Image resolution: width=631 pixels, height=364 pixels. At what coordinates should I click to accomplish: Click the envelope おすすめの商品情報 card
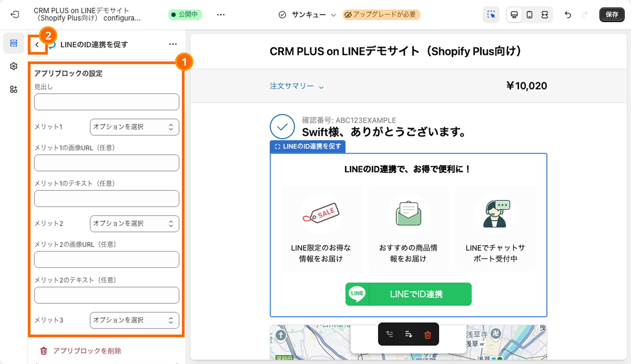click(408, 228)
